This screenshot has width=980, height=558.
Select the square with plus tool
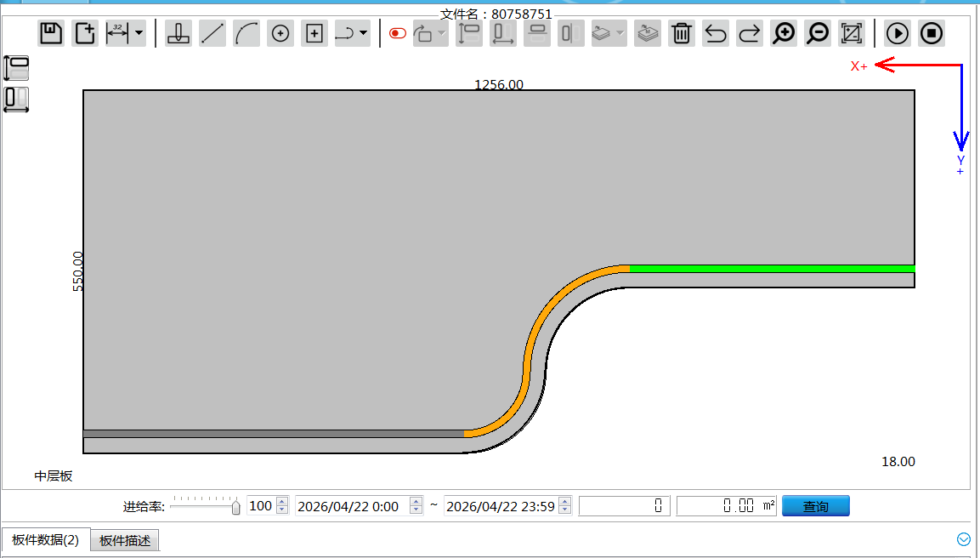(x=314, y=33)
